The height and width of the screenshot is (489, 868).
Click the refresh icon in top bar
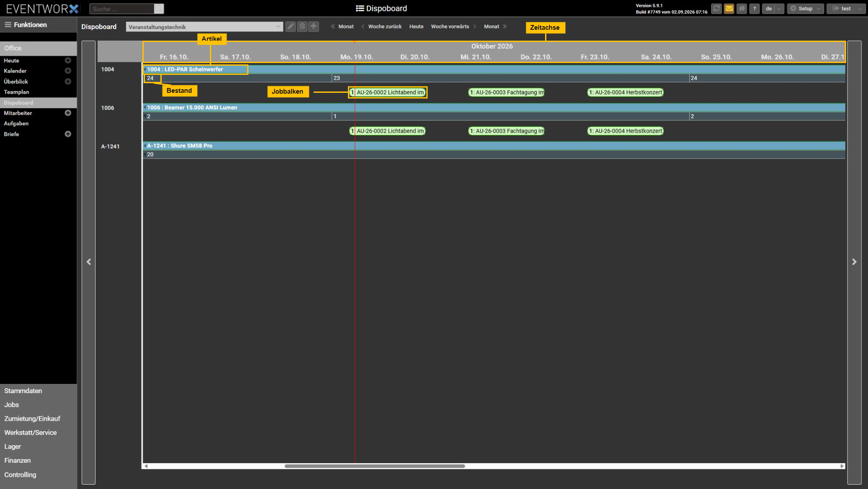[x=716, y=9]
